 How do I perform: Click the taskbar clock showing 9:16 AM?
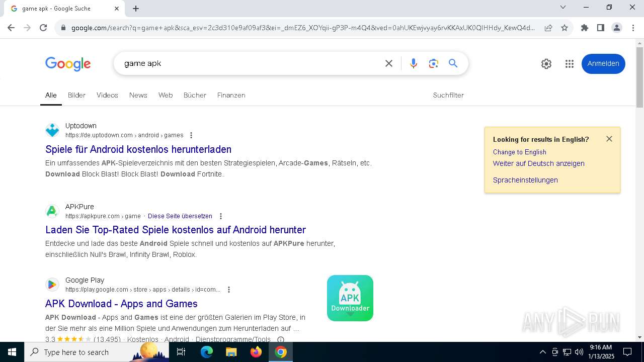coord(601,352)
